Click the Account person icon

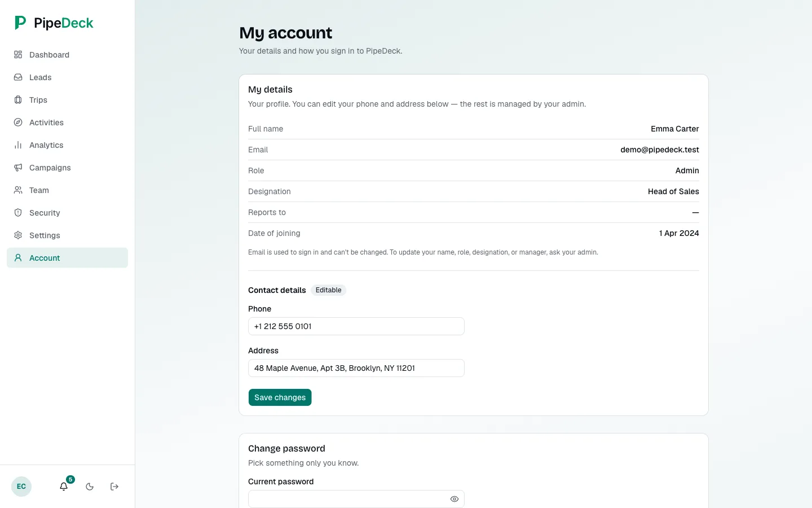[x=18, y=258]
